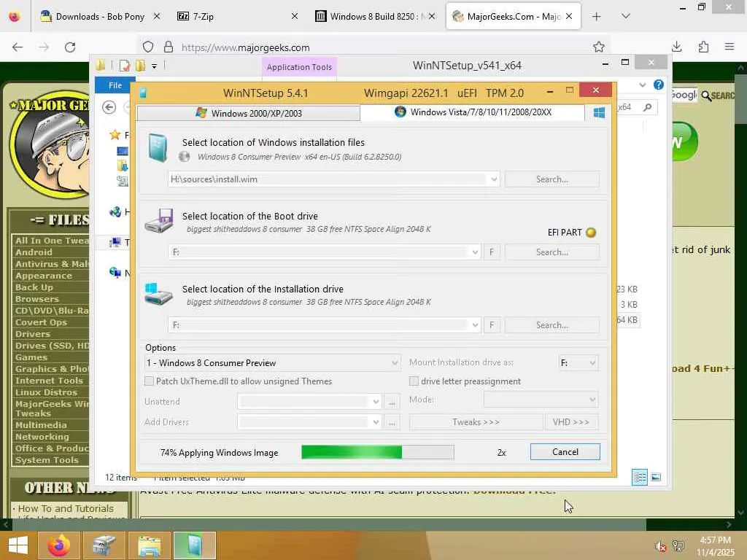
Task: Open MajorGeeks Antivirus & Malware category
Action: click(52, 264)
